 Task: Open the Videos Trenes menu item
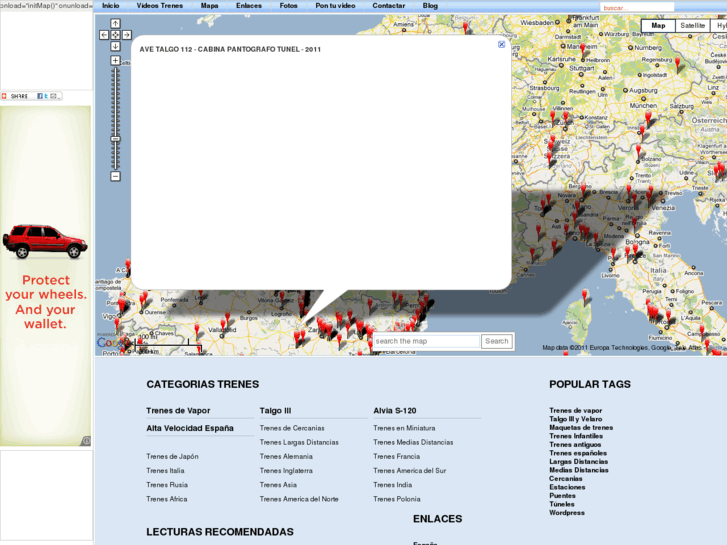click(x=159, y=6)
